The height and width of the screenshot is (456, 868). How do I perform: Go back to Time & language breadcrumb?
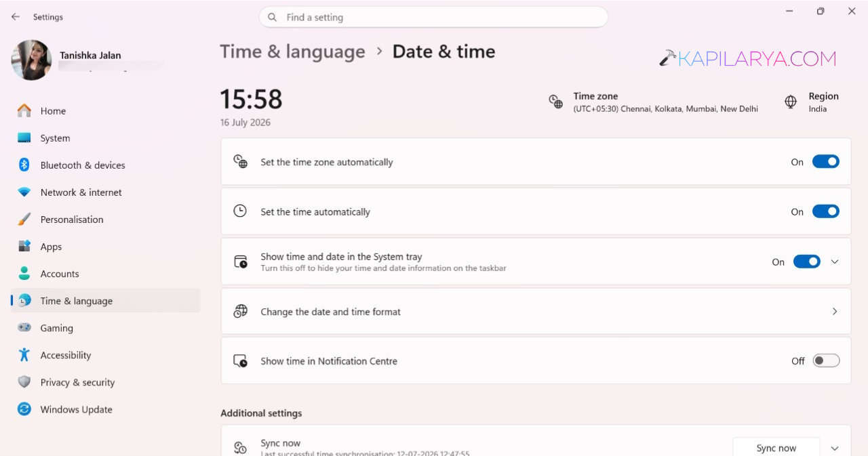292,51
